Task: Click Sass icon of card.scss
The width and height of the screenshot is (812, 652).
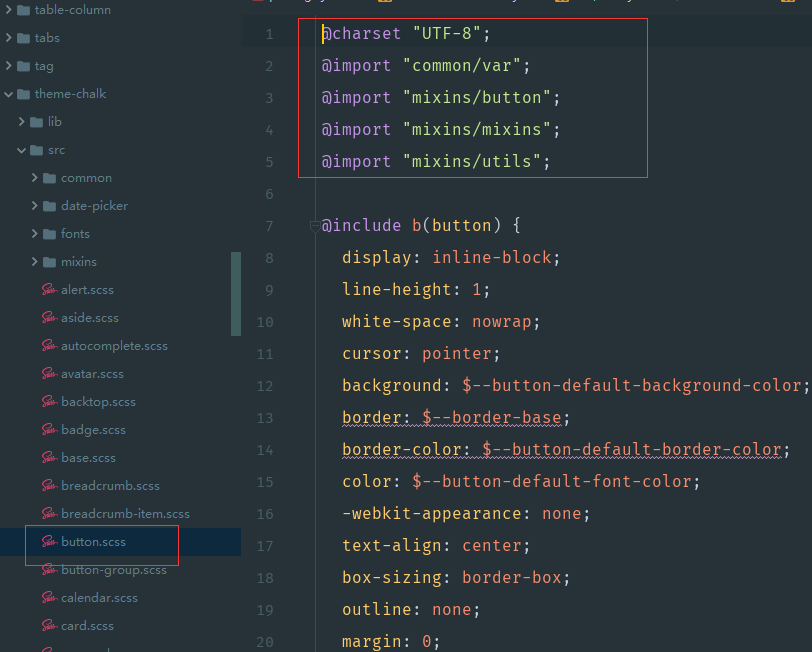Action: [x=49, y=626]
